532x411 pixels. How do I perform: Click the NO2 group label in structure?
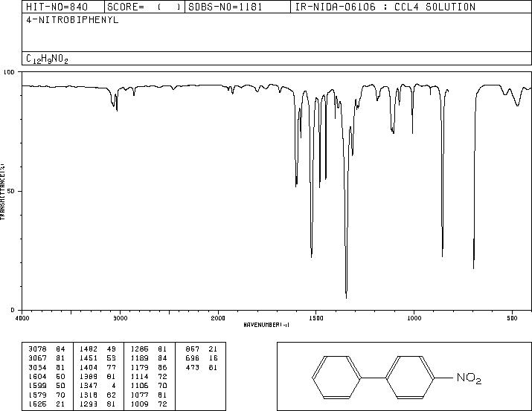tap(469, 378)
